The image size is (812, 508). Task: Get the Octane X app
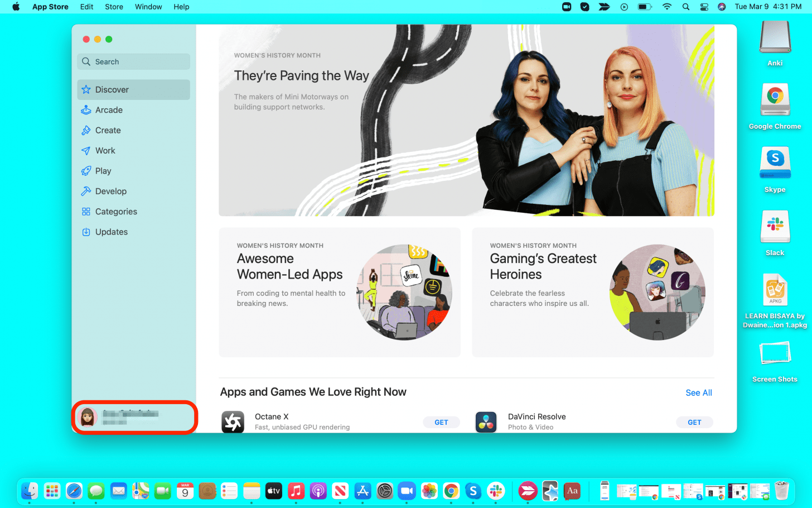[x=441, y=423]
